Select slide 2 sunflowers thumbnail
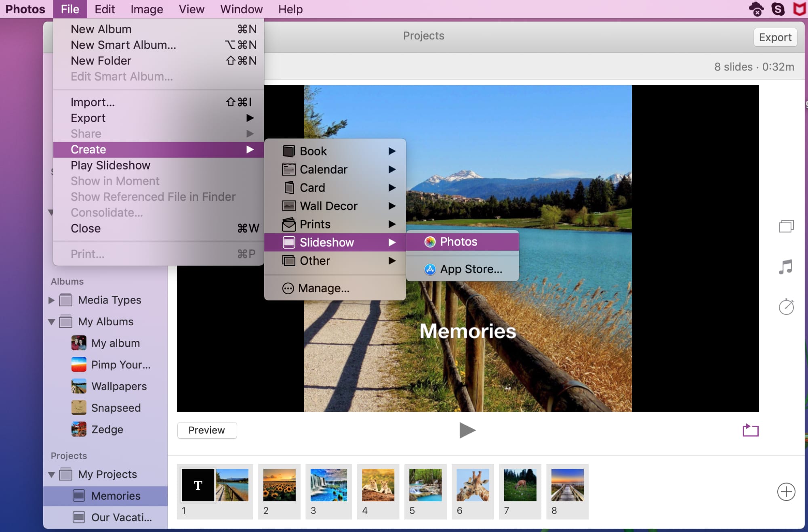808x532 pixels. [279, 485]
